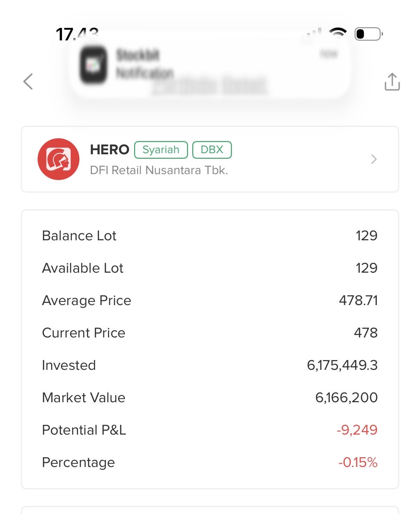
Task: Tap the Syariah tag badge
Action: [x=161, y=150]
